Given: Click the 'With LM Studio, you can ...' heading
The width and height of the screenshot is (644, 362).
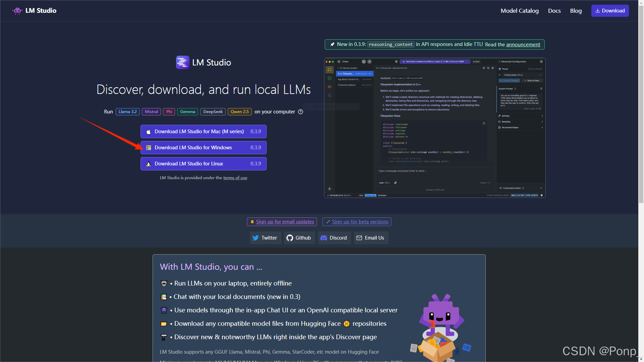Looking at the screenshot, I should coord(211,267).
